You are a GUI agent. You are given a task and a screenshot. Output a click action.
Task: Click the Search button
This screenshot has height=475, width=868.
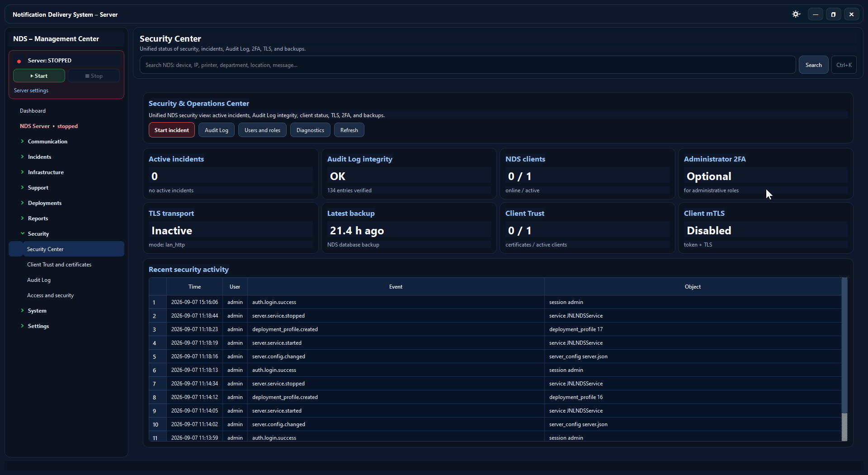point(813,65)
